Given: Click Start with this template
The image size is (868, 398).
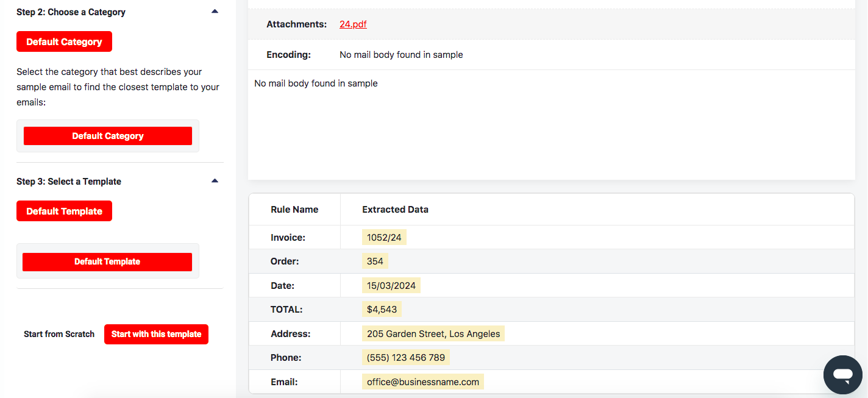Looking at the screenshot, I should click(x=156, y=334).
